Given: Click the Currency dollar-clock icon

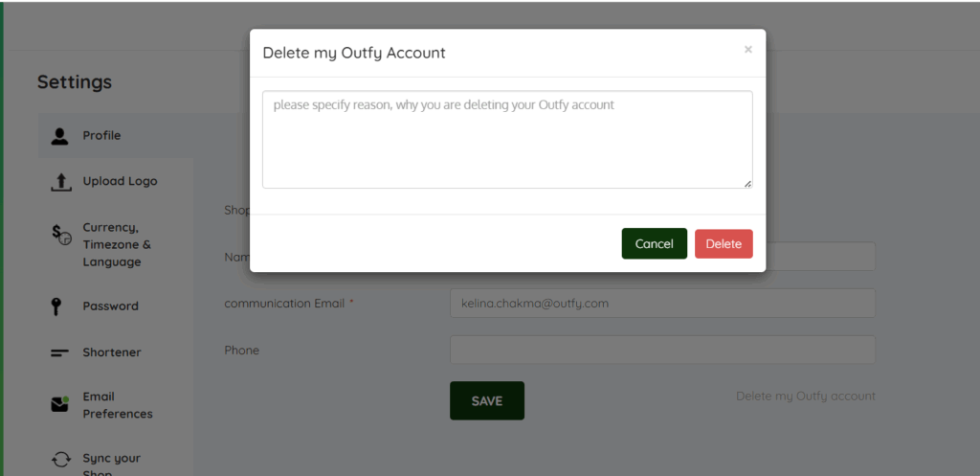Looking at the screenshot, I should tap(61, 235).
